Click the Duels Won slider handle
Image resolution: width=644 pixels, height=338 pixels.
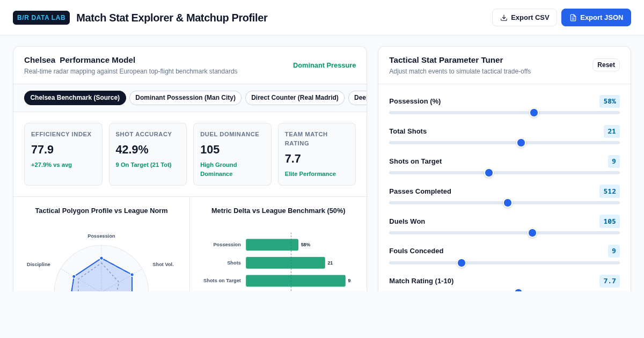(532, 233)
